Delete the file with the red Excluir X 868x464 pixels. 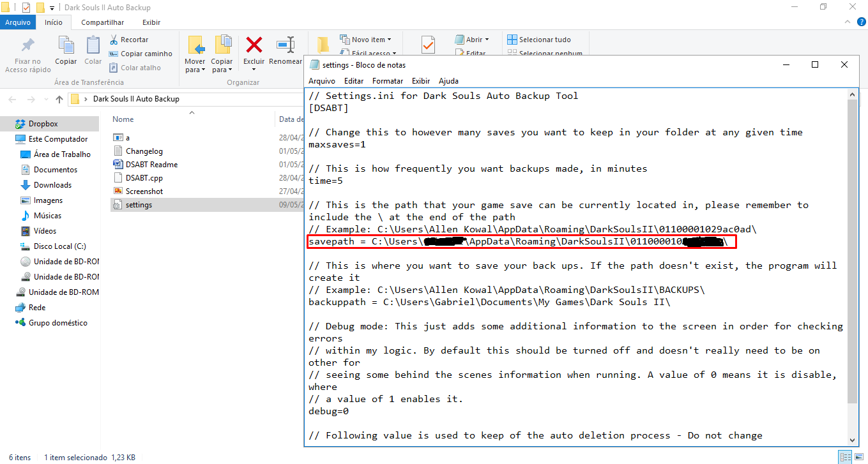coord(254,46)
